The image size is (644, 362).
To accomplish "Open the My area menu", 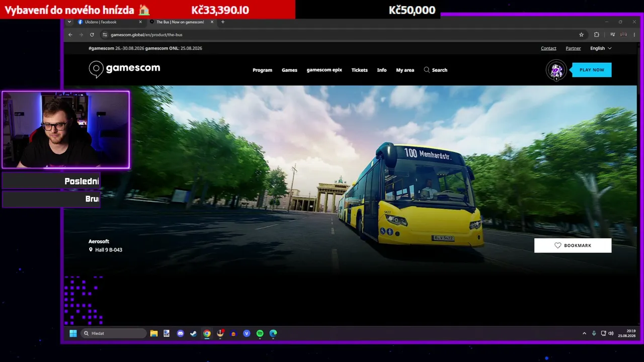I will pos(405,70).
